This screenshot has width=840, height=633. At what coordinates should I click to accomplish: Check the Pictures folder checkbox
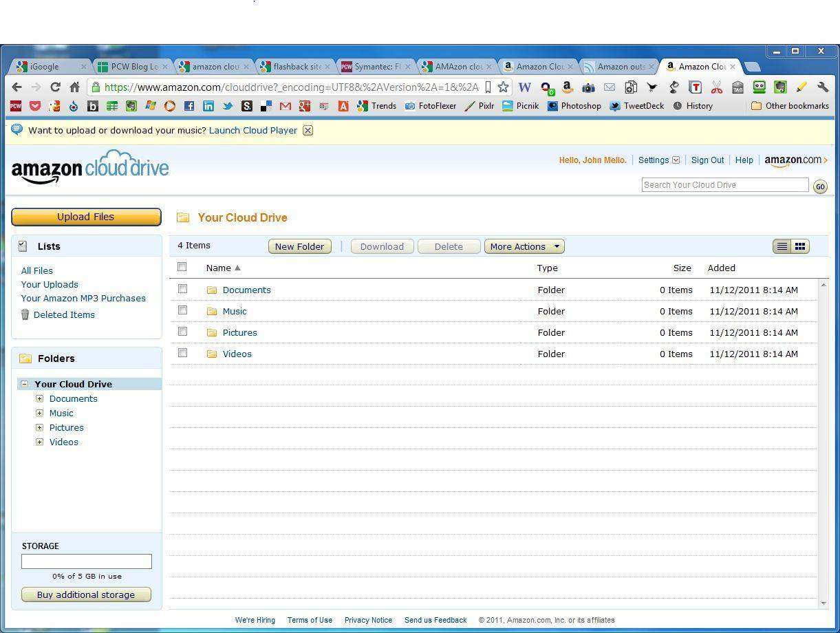coord(182,332)
